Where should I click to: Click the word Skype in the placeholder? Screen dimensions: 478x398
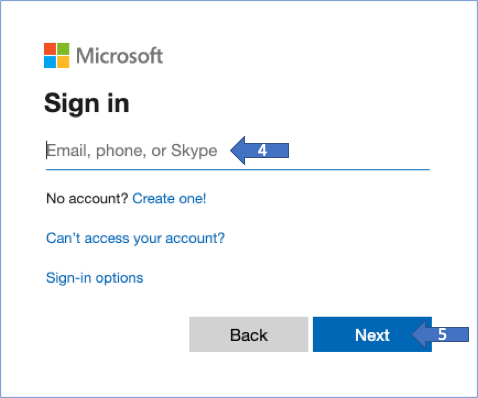click(194, 151)
